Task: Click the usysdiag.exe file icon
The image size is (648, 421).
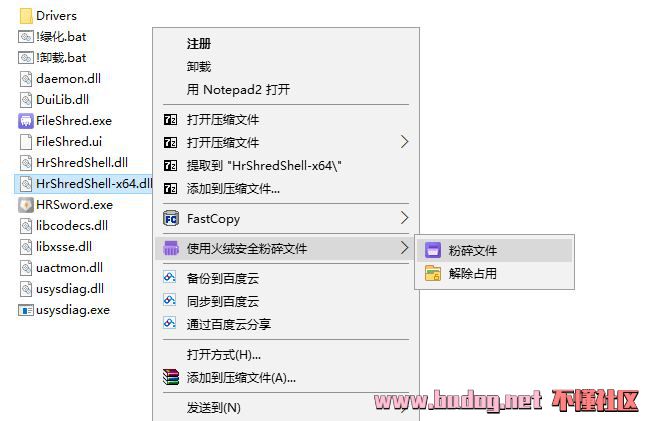Action: coord(26,310)
